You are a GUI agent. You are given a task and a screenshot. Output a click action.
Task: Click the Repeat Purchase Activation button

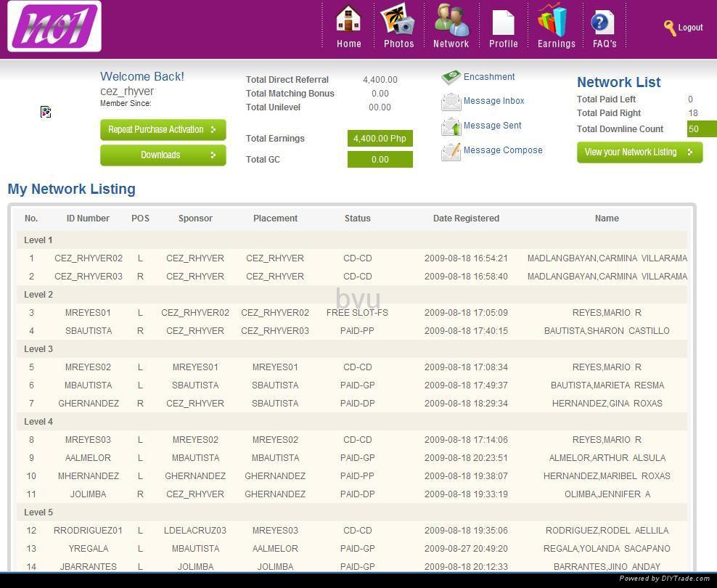coord(163,130)
